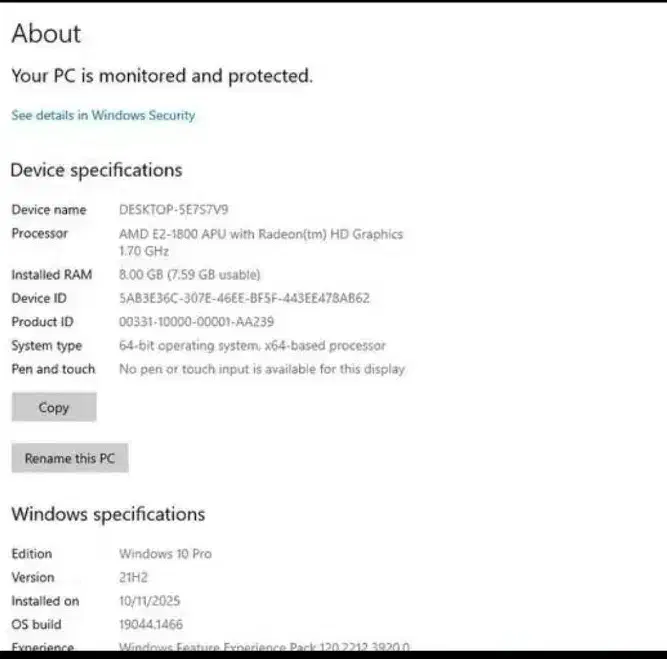This screenshot has width=667, height=659.
Task: Open the See details in Windows Security link
Action: (x=103, y=115)
